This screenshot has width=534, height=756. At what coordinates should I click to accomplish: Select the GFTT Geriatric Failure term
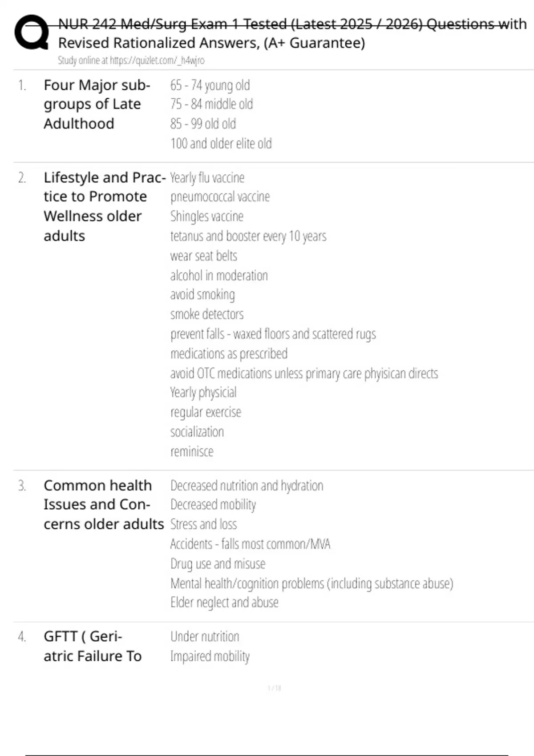(93, 646)
